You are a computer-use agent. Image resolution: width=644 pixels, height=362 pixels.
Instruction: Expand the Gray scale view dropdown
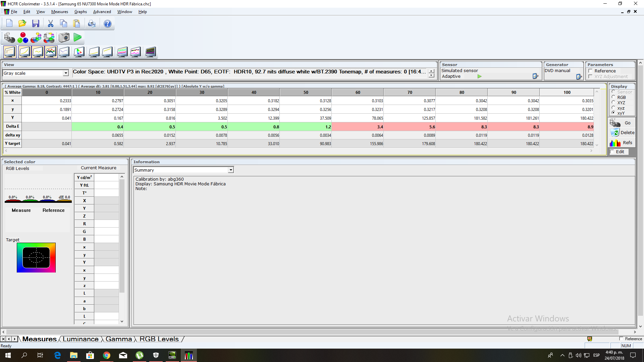tap(66, 73)
